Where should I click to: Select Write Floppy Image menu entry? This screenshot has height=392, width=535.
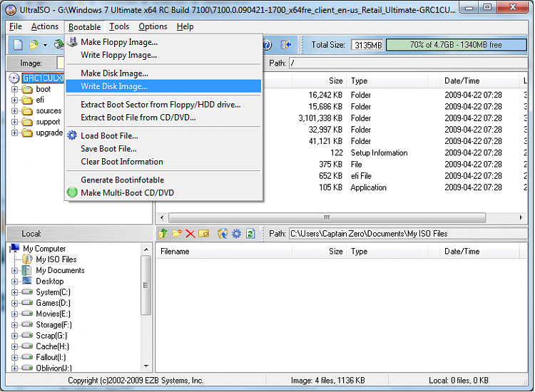pos(163,55)
